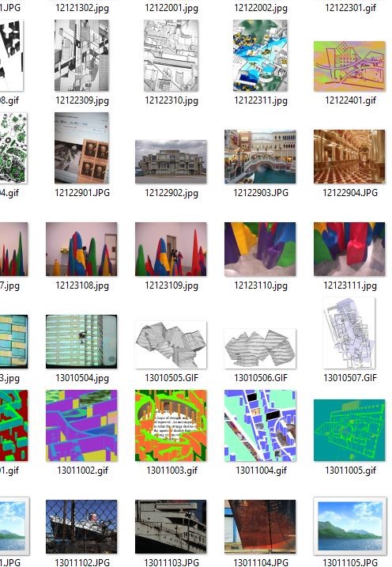
Task: Select red block thumbnail 12123111.jpg
Action: (x=349, y=249)
